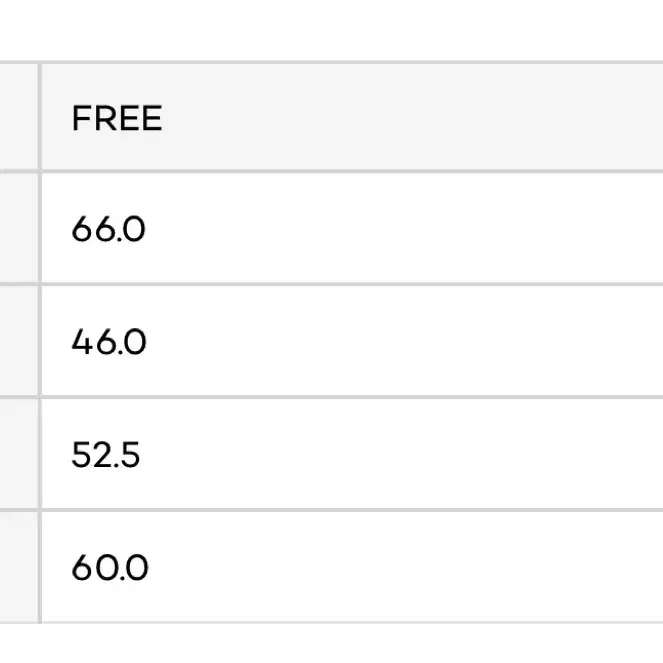663x663 pixels.
Task: Select the 60.0 value in the table
Action: click(x=110, y=567)
